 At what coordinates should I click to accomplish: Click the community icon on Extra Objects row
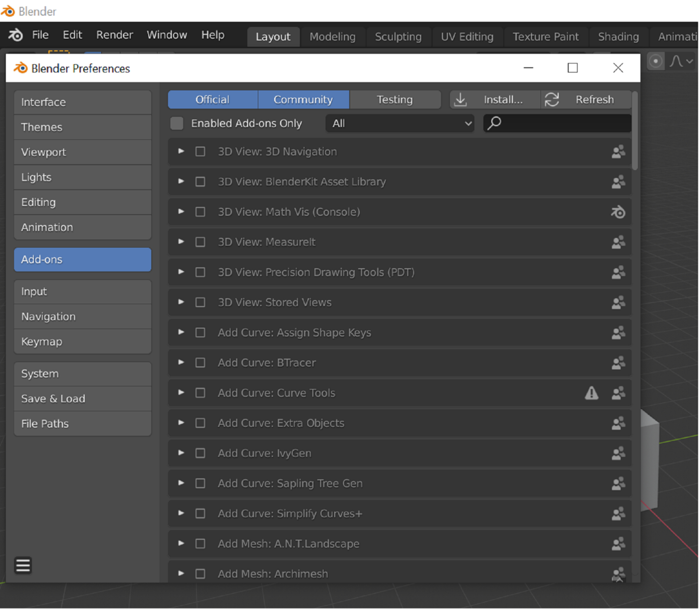pos(618,424)
